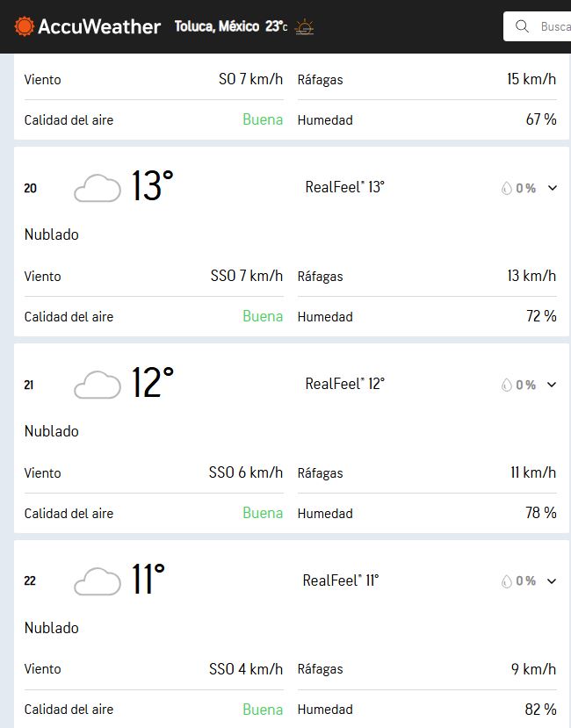Click the cloud icon for hour 21
The height and width of the screenshot is (728, 571).
point(98,385)
